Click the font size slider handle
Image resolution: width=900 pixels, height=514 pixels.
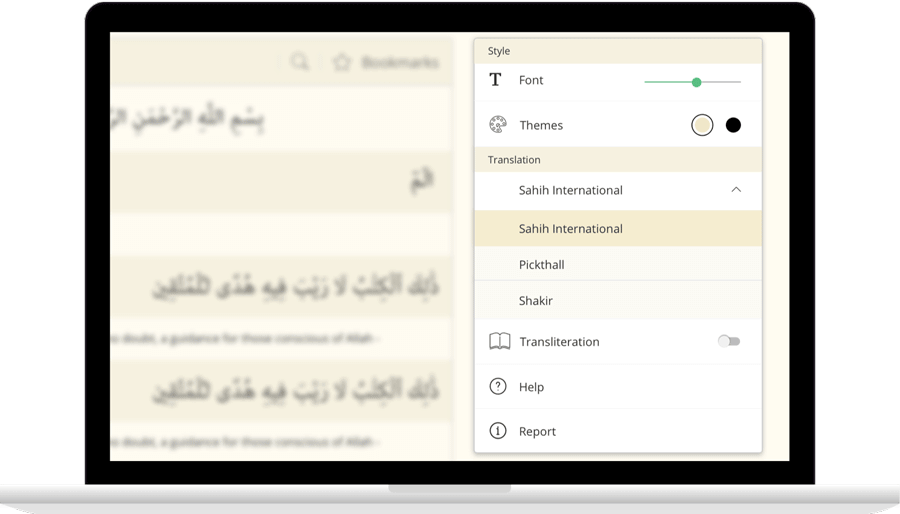click(x=696, y=82)
